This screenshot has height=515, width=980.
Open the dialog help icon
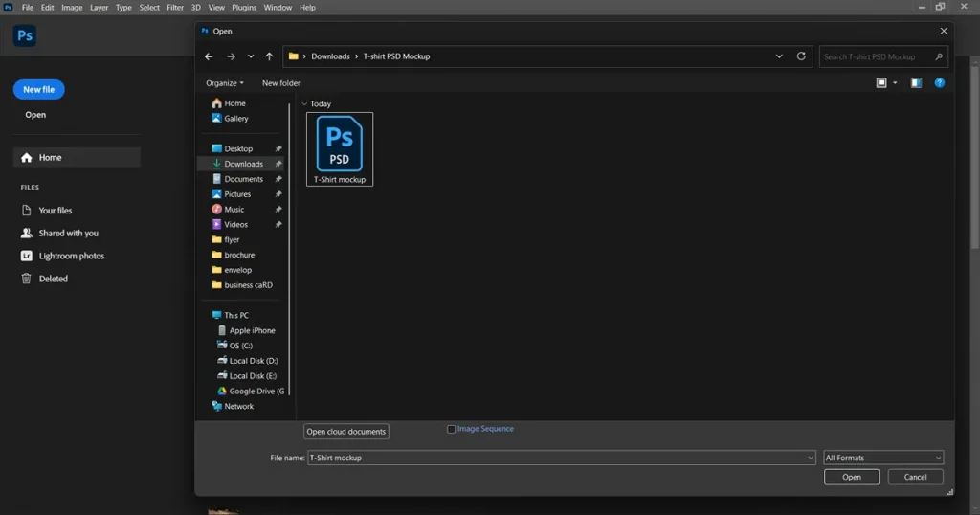tap(940, 83)
